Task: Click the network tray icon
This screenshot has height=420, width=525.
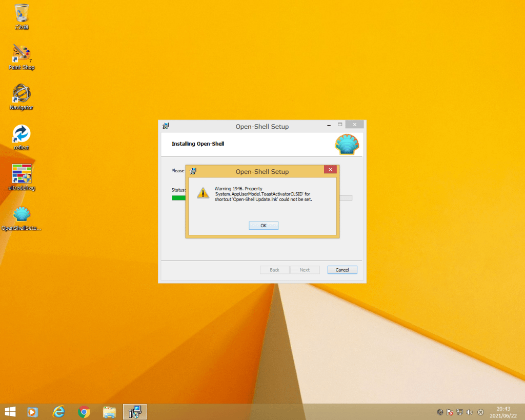Action: [x=460, y=412]
